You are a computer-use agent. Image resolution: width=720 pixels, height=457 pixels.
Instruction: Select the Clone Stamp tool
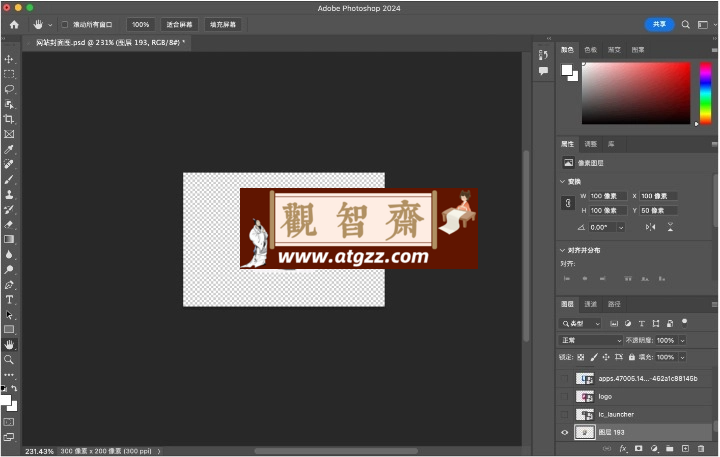click(9, 194)
